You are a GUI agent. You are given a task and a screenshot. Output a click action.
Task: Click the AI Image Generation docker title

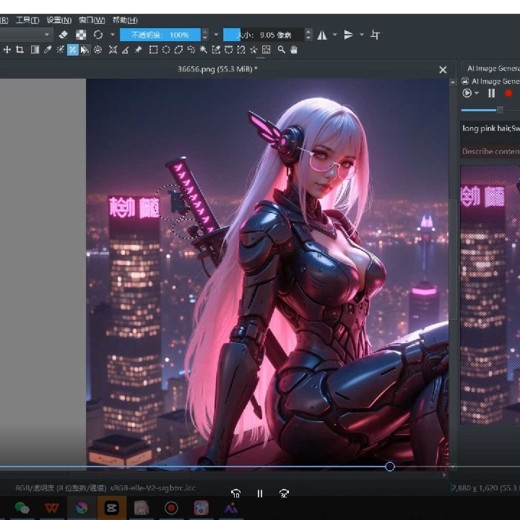coord(493,69)
